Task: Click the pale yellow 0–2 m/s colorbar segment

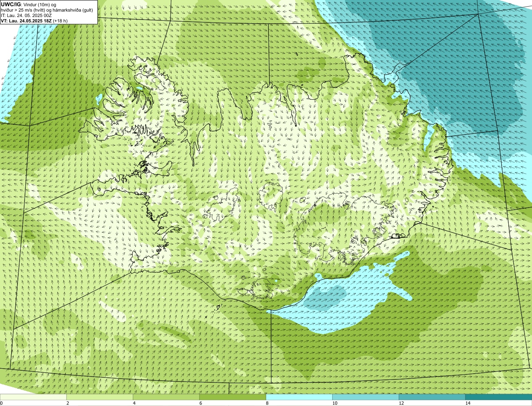Action: 33,397
